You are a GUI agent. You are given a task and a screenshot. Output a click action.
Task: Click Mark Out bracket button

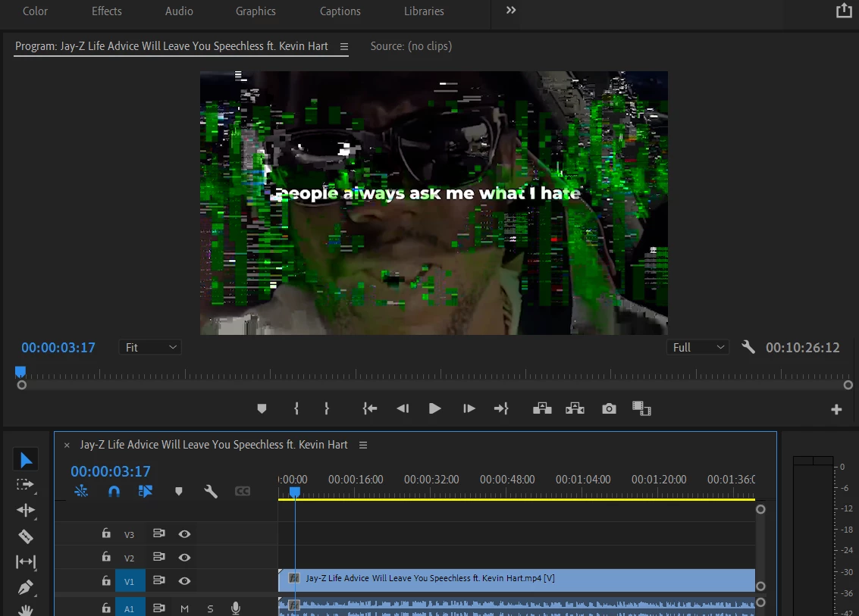tap(327, 408)
